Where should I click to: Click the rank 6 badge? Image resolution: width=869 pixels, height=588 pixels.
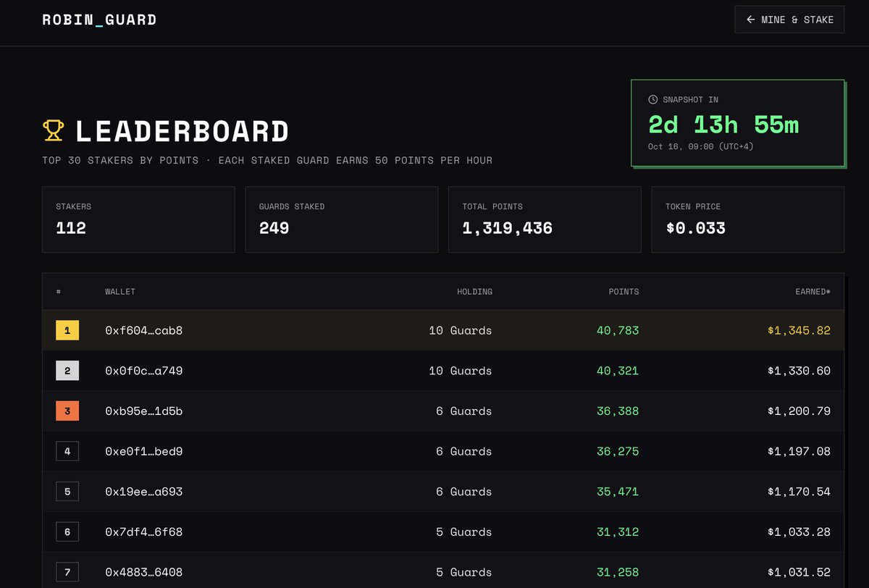click(x=67, y=532)
